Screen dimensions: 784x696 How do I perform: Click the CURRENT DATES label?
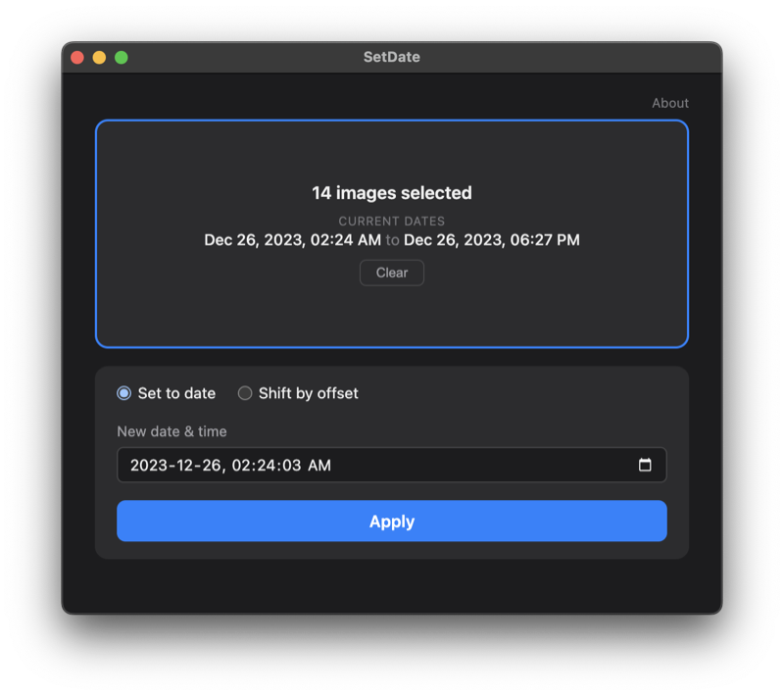point(391,221)
